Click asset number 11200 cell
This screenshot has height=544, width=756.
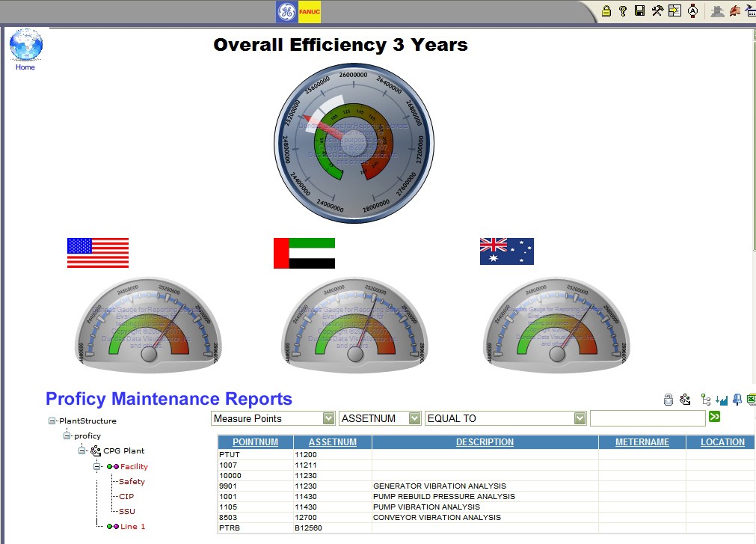coord(333,455)
